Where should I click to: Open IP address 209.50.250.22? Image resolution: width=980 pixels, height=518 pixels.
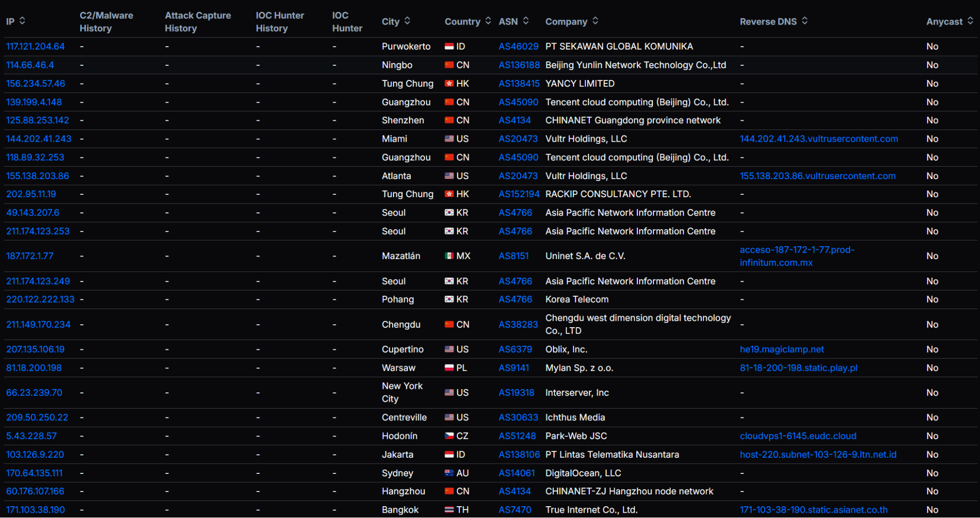pos(37,418)
